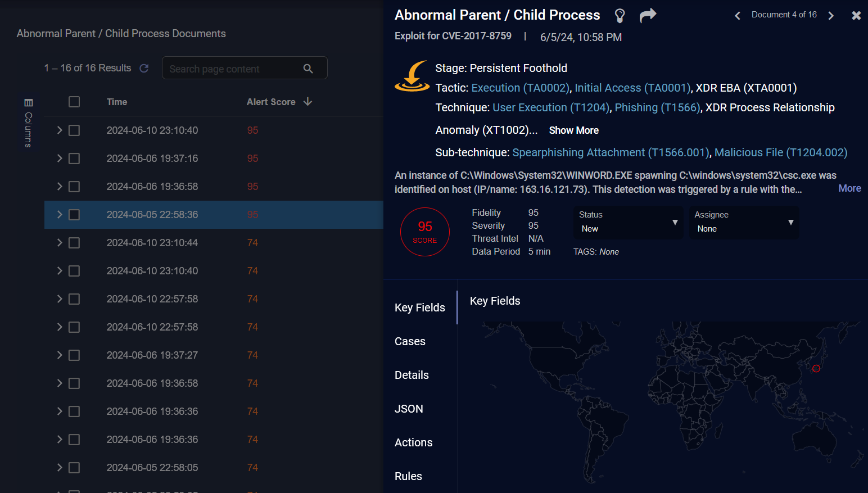The image size is (868, 493).
Task: Go to the previous document
Action: point(738,16)
